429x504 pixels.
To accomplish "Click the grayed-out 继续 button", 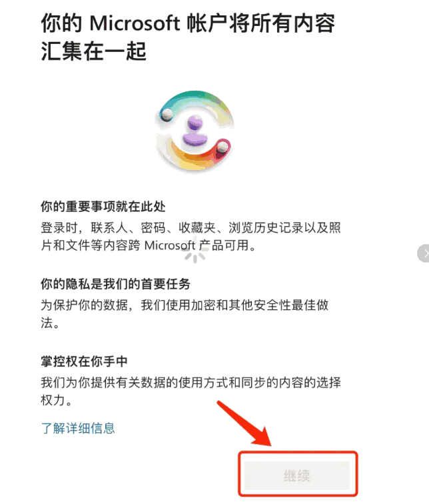I will point(297,475).
